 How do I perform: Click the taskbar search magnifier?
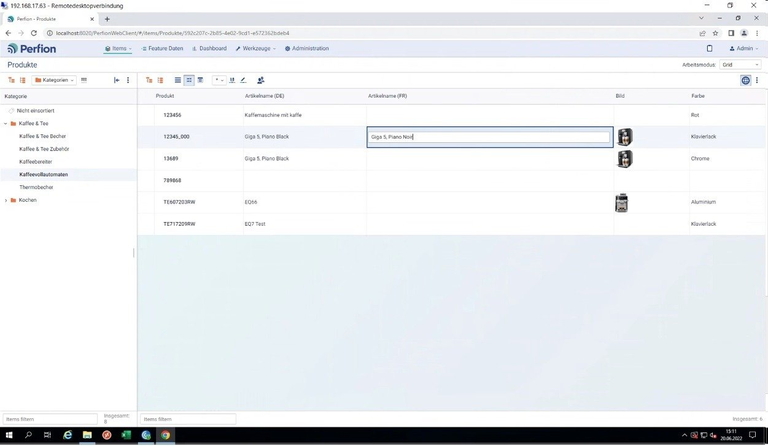(x=28, y=435)
